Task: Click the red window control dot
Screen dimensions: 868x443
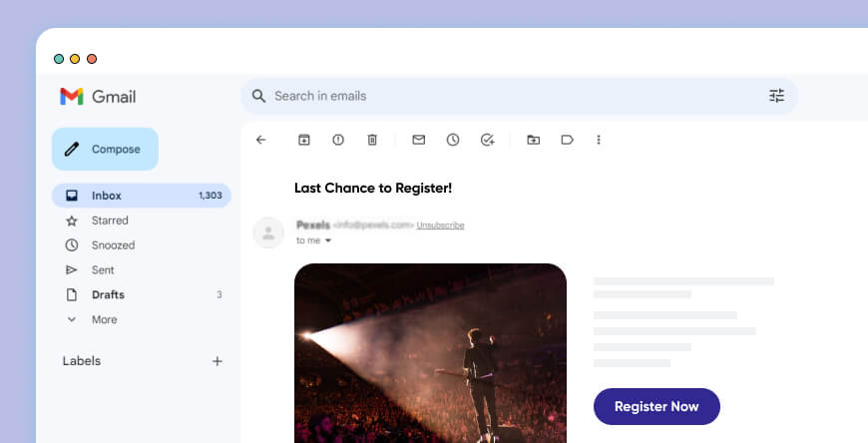Action: pos(92,59)
